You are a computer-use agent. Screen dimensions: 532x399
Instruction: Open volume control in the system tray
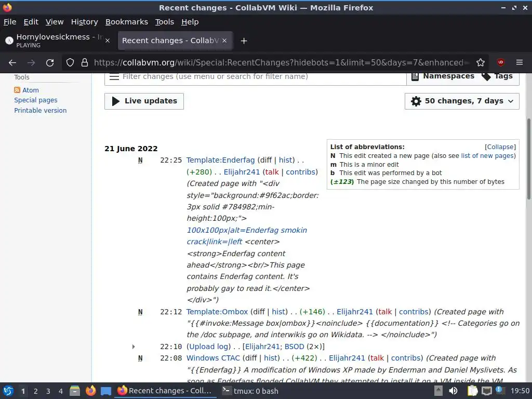point(453,391)
